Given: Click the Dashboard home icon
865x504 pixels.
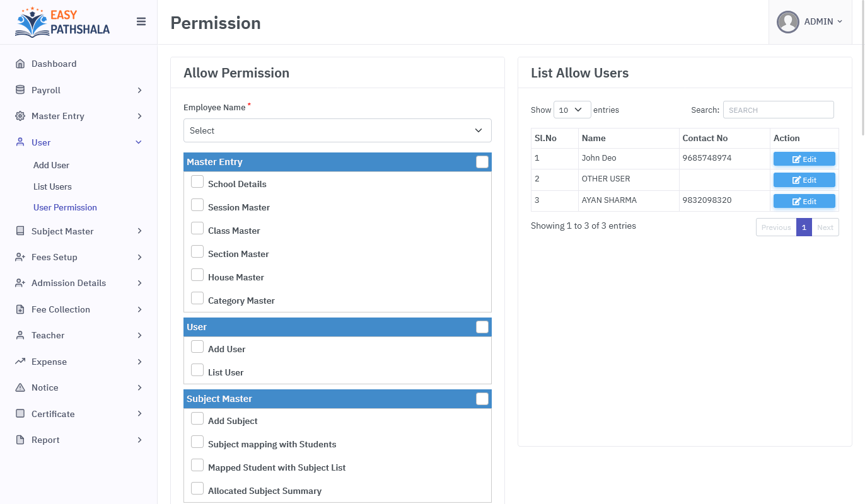Looking at the screenshot, I should (x=20, y=64).
